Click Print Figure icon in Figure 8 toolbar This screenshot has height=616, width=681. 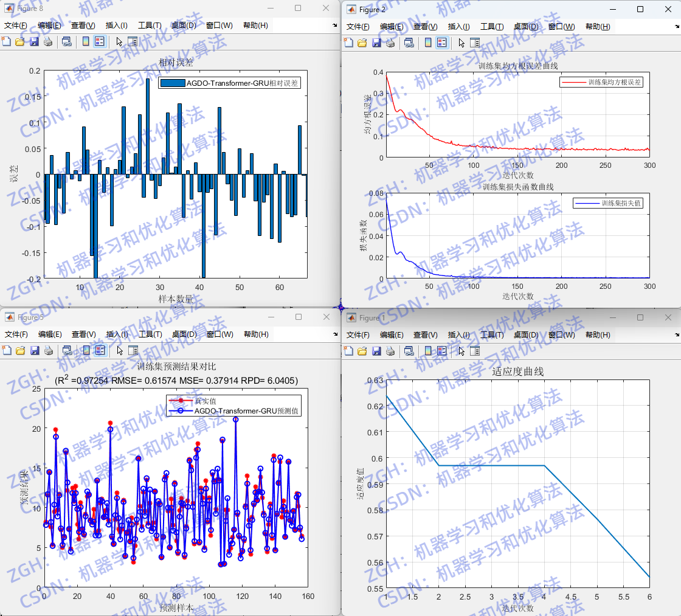tap(48, 42)
